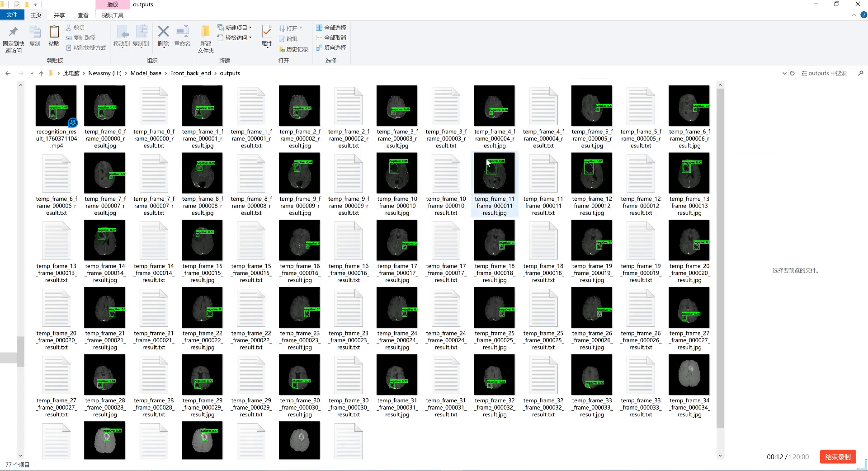Click navigation pane scrollbar thumb
The width and height of the screenshot is (868, 471).
[20, 352]
